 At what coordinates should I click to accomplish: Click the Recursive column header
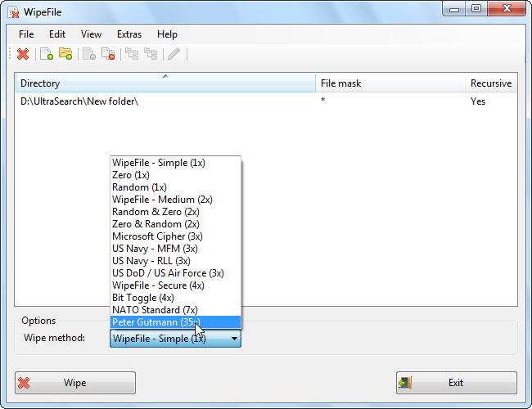[x=490, y=83]
